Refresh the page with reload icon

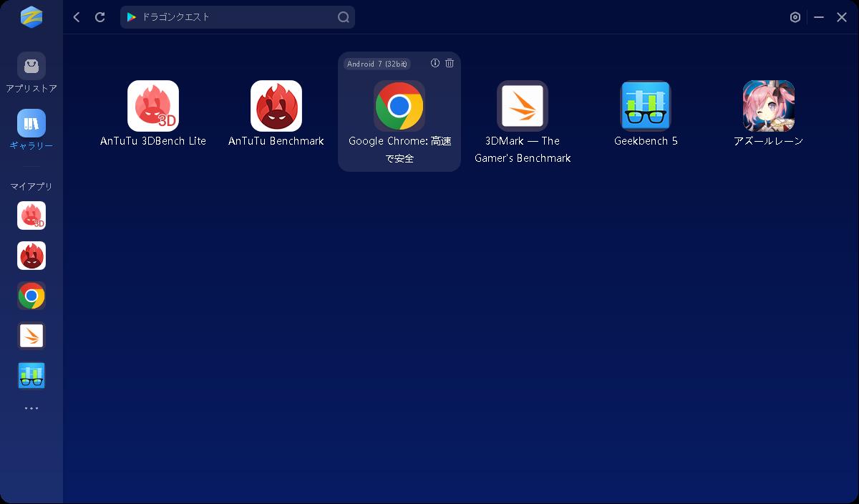coord(100,17)
